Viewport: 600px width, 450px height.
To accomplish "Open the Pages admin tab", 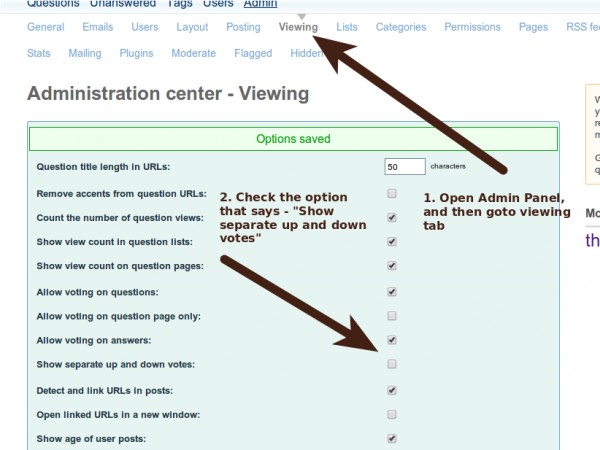I will 533,27.
